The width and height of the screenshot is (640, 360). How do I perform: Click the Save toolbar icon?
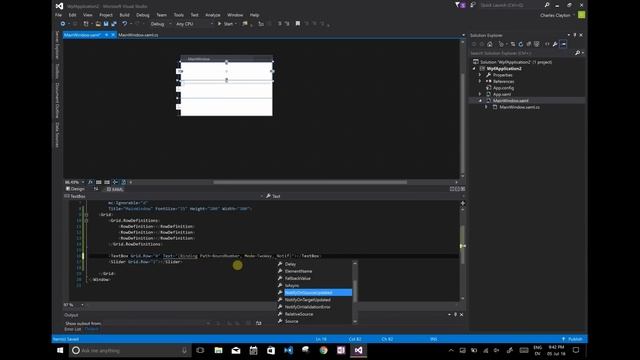click(x=106, y=24)
